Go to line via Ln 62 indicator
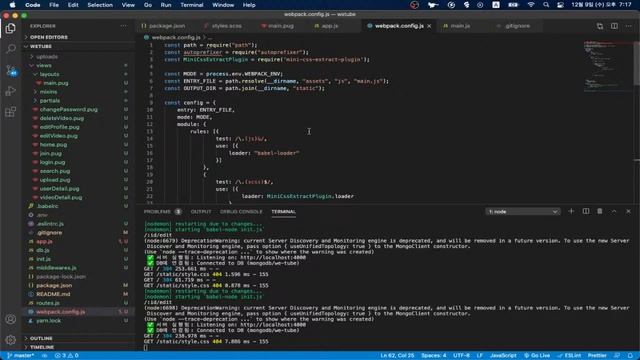640x360 pixels. (x=397, y=356)
